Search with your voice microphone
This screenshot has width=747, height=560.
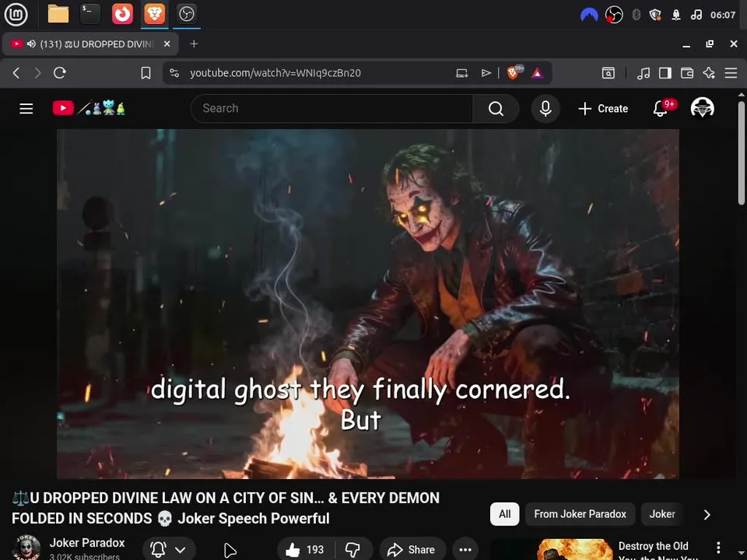click(x=545, y=109)
